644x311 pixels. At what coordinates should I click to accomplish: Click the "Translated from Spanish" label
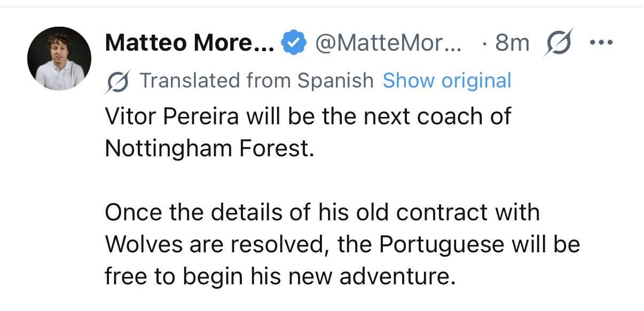[256, 81]
